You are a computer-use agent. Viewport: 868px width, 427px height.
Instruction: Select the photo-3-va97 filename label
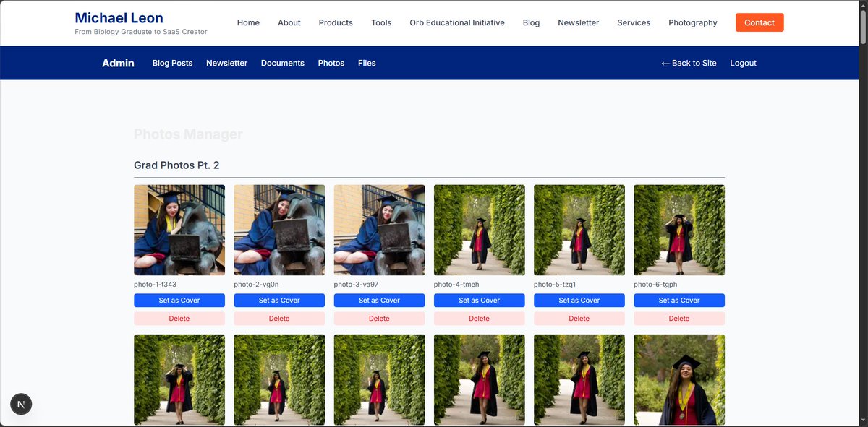[356, 285]
